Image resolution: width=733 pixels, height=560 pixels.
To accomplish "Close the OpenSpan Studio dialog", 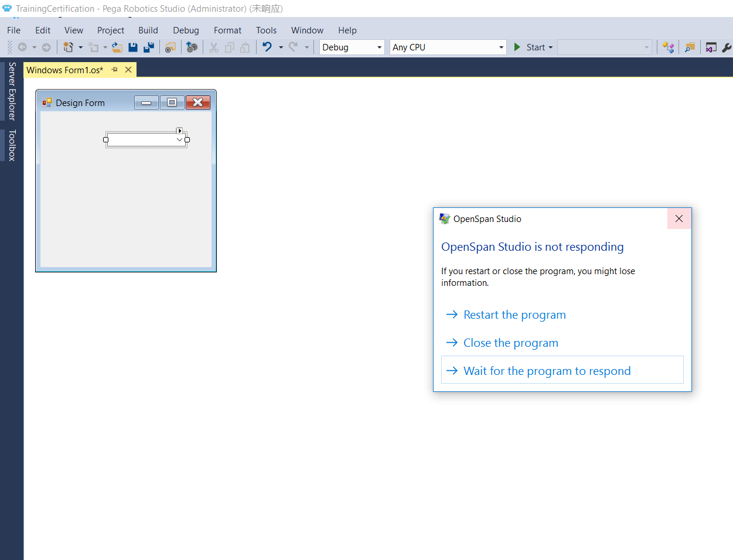I will click(x=679, y=218).
